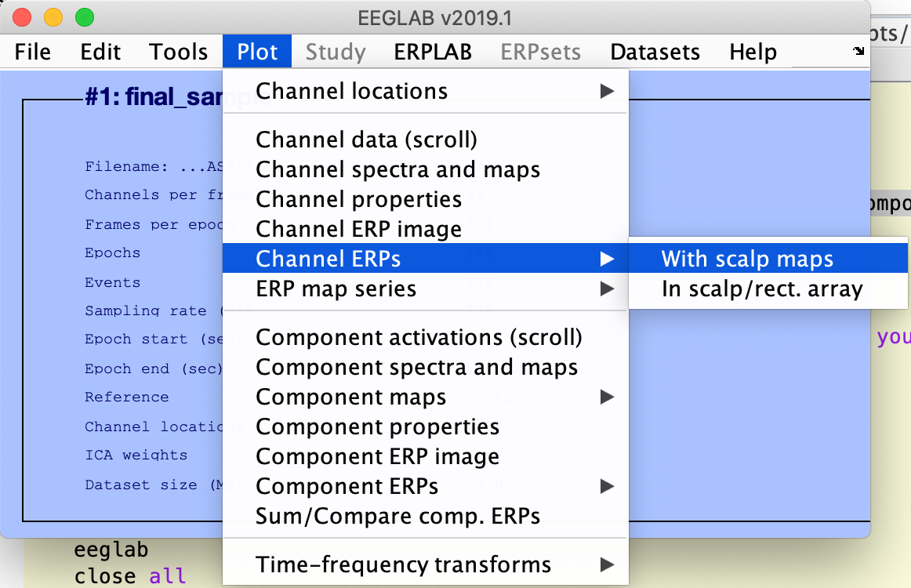Expand Component ERPs submenu arrow
This screenshot has width=911, height=588.
coord(607,486)
